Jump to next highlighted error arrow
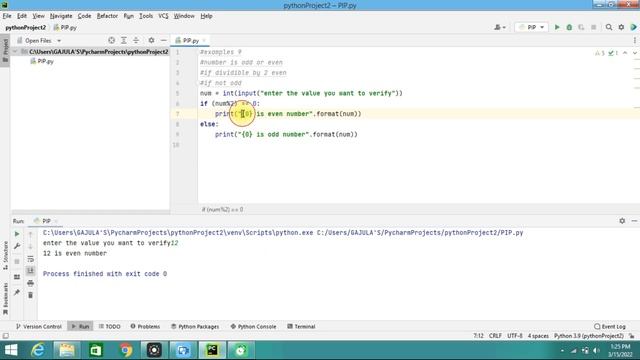Viewport: 640px width, 360px height. 635,53
